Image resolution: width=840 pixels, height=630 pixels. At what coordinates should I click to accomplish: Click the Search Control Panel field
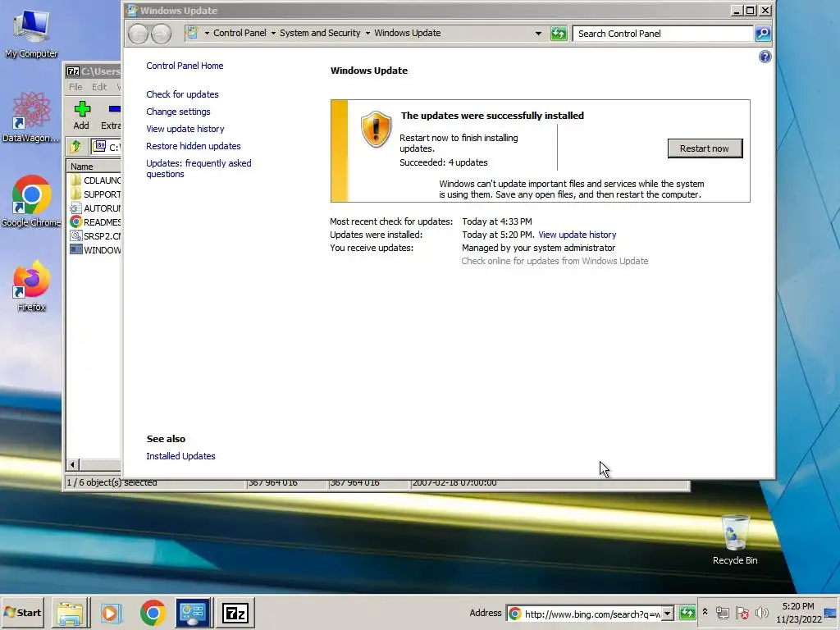coord(663,33)
